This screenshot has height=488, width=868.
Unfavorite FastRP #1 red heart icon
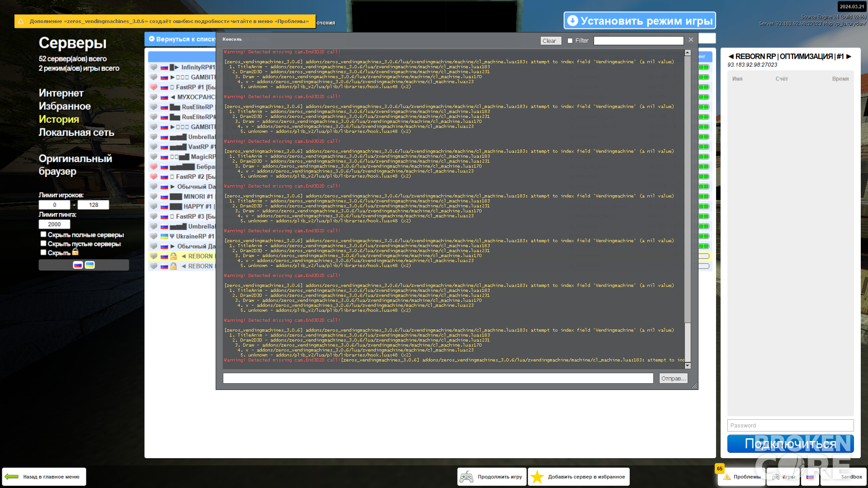point(154,87)
